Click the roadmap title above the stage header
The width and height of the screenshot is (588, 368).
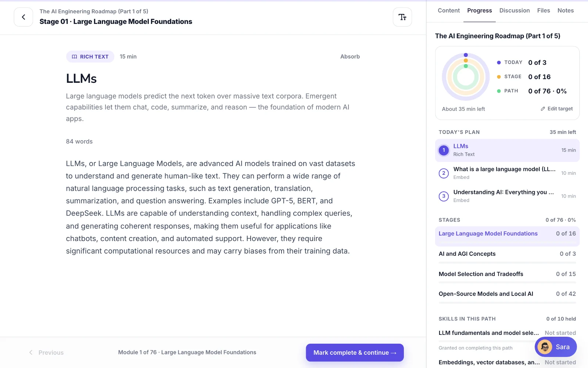tap(94, 11)
